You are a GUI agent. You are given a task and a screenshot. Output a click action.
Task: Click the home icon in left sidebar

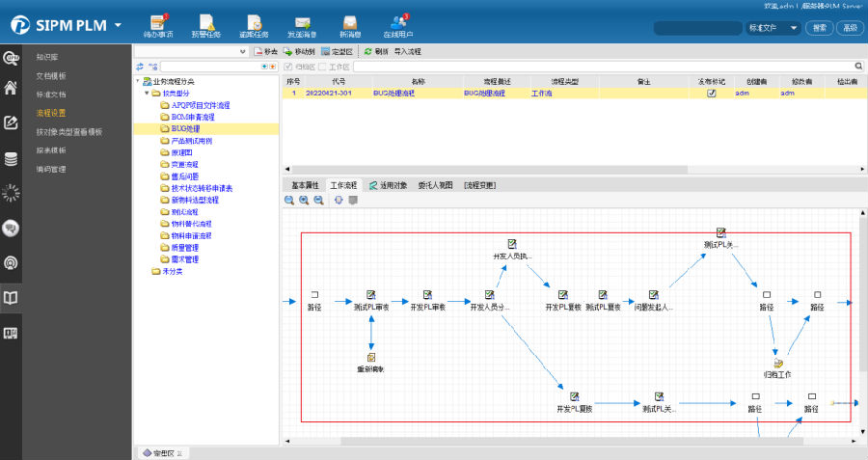[x=11, y=89]
